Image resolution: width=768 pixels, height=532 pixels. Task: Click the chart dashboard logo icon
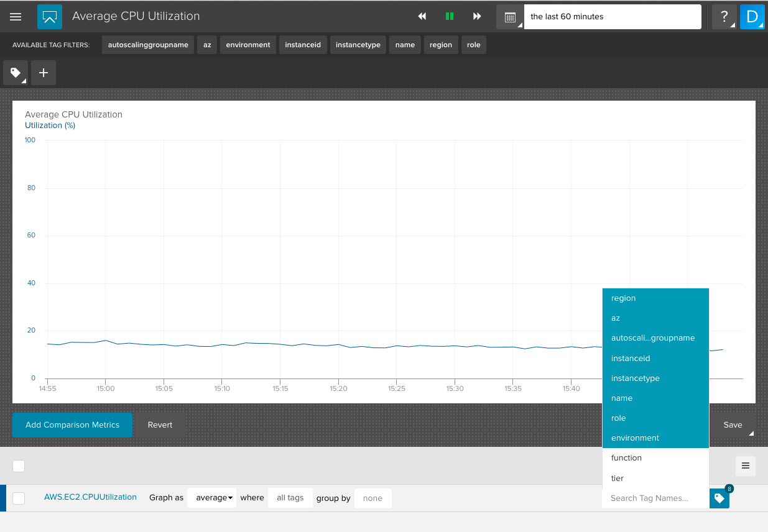tap(50, 17)
